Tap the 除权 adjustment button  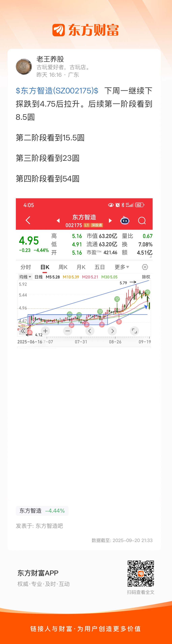click(x=146, y=277)
